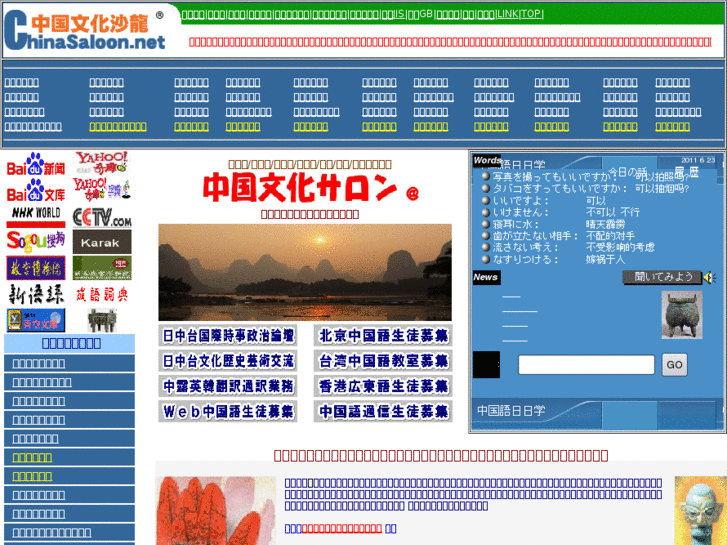Click the 2011 6 23 date text

698,160
